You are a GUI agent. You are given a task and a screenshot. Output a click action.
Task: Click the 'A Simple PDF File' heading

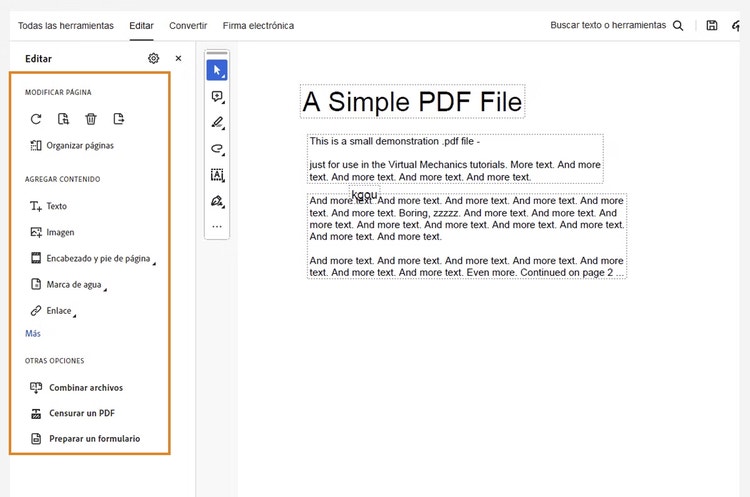(x=412, y=101)
